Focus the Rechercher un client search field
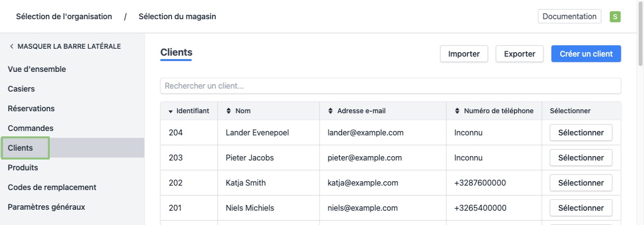The image size is (644, 225). pos(390,86)
